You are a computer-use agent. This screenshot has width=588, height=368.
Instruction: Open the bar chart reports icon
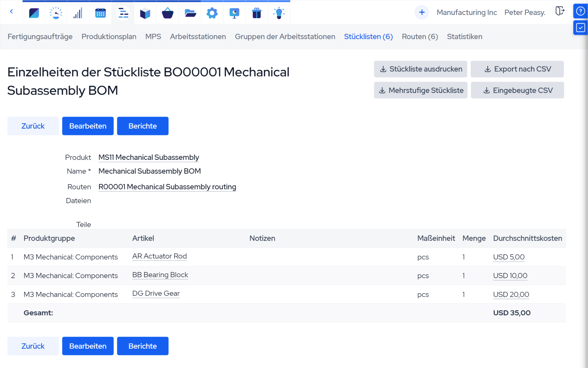pyautogui.click(x=78, y=13)
